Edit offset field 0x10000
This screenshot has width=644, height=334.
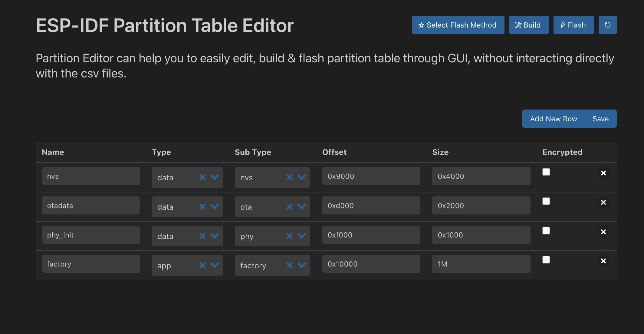371,264
